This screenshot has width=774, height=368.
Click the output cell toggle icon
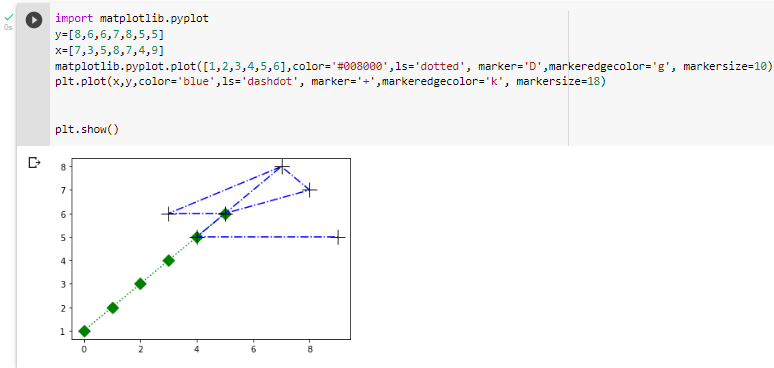tap(34, 162)
